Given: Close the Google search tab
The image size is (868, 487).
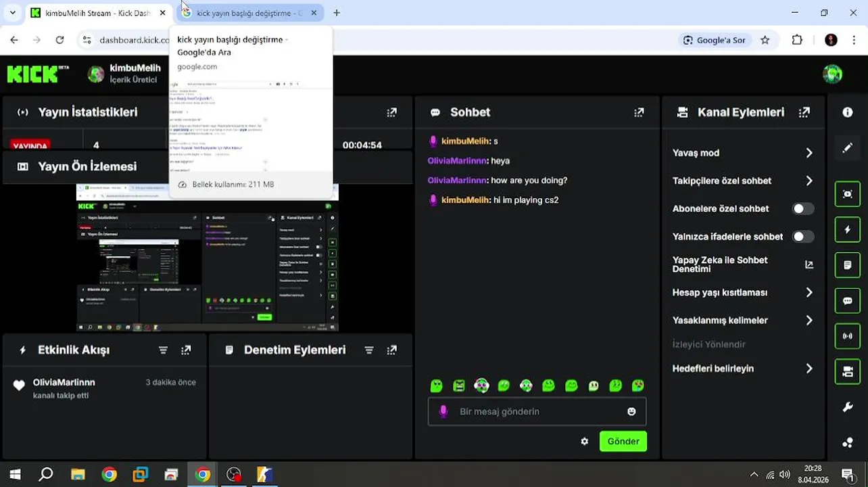Looking at the screenshot, I should [x=314, y=13].
